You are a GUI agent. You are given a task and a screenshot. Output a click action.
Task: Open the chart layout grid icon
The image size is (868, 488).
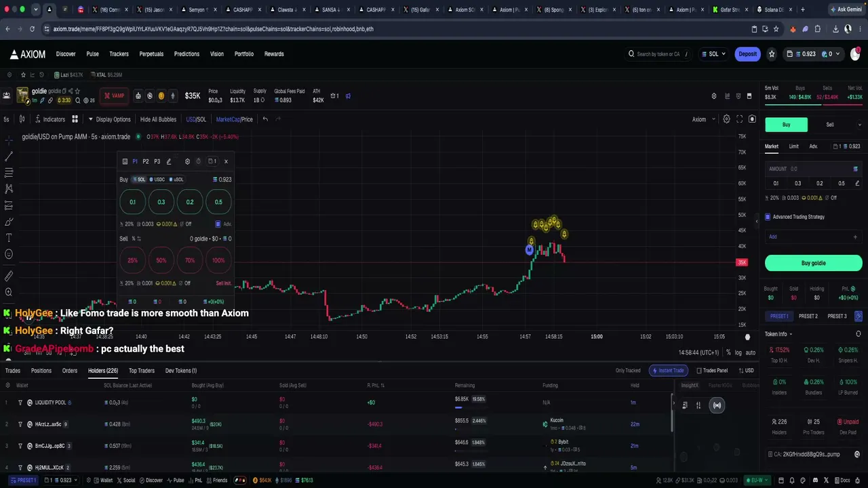pyautogui.click(x=75, y=119)
